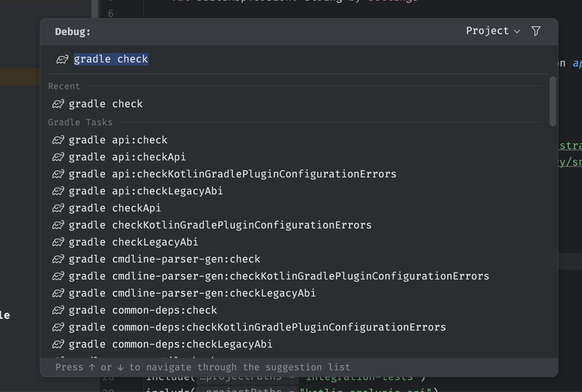This screenshot has width=582, height=392.
Task: Click Gradle icon beside common-deps:check
Action: click(58, 310)
